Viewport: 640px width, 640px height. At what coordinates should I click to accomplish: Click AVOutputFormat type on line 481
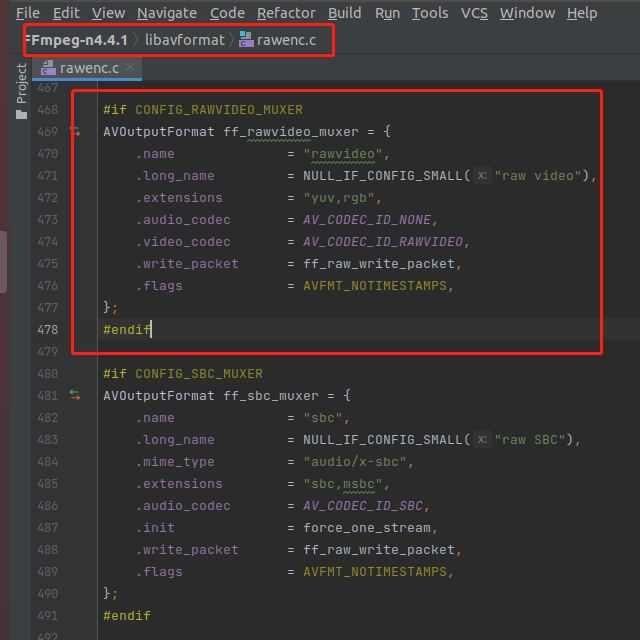coord(159,396)
